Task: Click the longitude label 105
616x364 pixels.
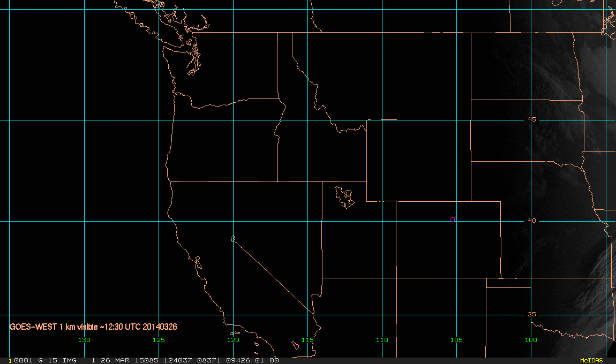Action: pyautogui.click(x=456, y=340)
